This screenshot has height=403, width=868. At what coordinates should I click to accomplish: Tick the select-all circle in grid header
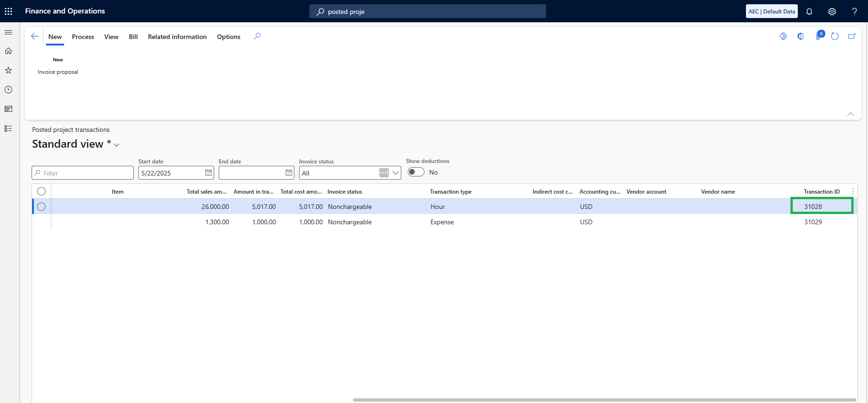tap(41, 191)
